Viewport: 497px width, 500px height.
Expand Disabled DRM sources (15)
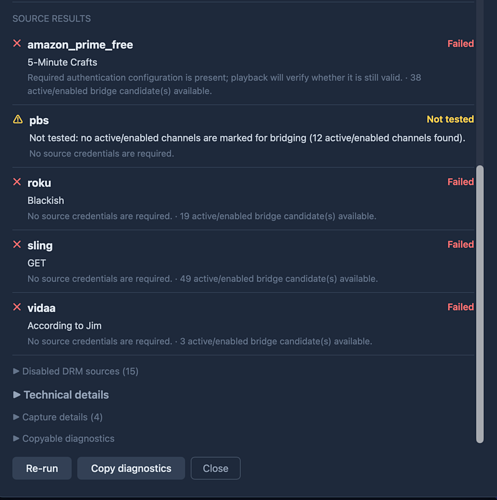76,371
